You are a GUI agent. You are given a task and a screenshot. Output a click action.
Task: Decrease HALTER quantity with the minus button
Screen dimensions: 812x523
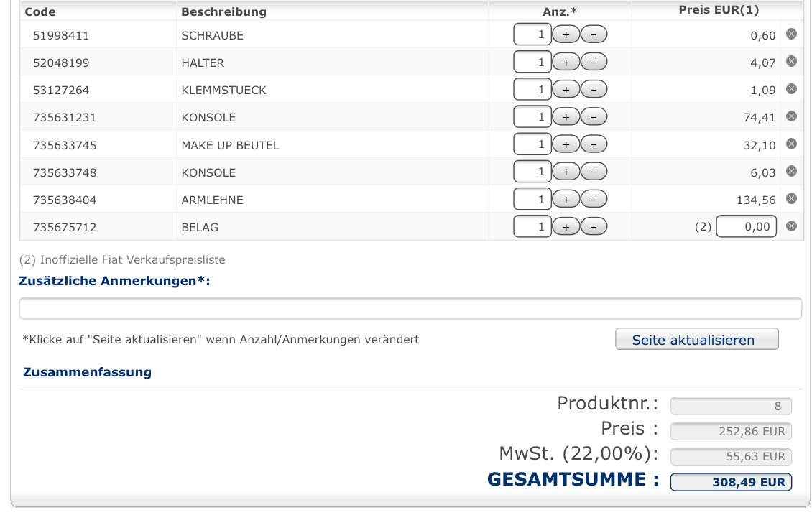tap(594, 63)
